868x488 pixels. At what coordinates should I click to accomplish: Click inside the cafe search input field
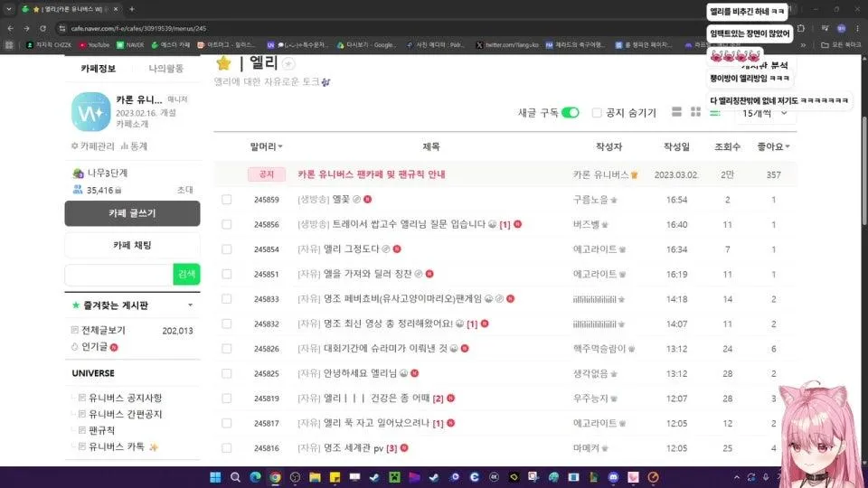pyautogui.click(x=119, y=274)
